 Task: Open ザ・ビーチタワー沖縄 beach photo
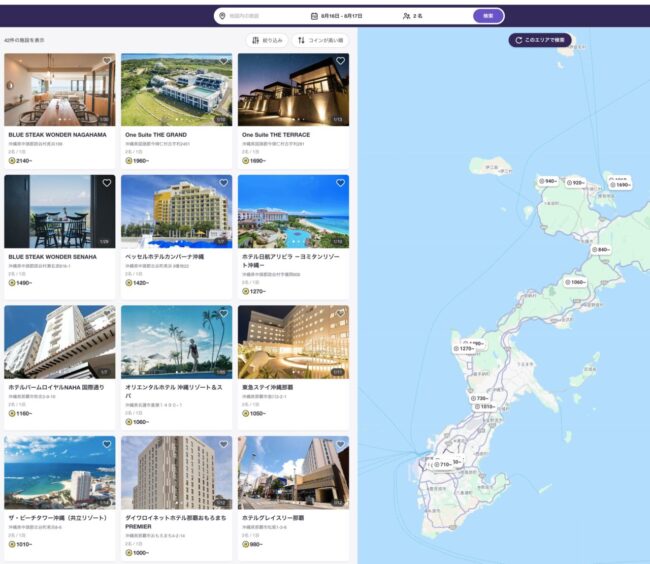(60, 472)
